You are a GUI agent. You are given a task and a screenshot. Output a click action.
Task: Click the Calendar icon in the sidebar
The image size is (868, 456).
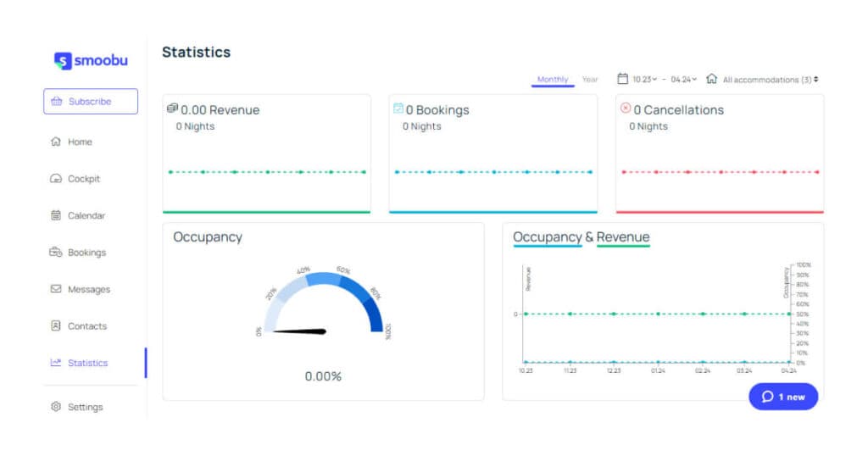pyautogui.click(x=56, y=215)
